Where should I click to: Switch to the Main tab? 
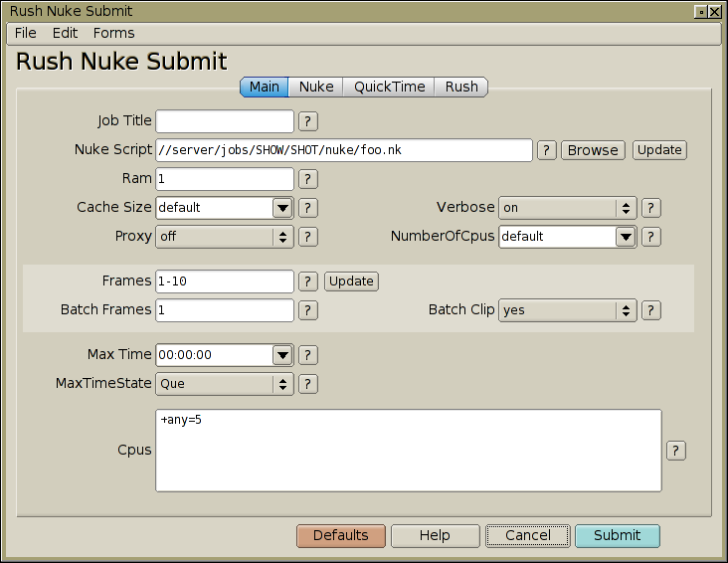click(265, 87)
